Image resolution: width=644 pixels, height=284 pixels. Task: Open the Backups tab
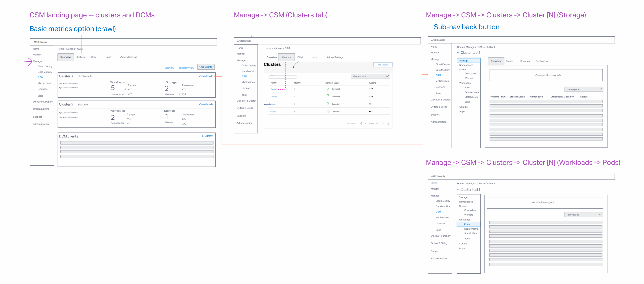tap(525, 61)
